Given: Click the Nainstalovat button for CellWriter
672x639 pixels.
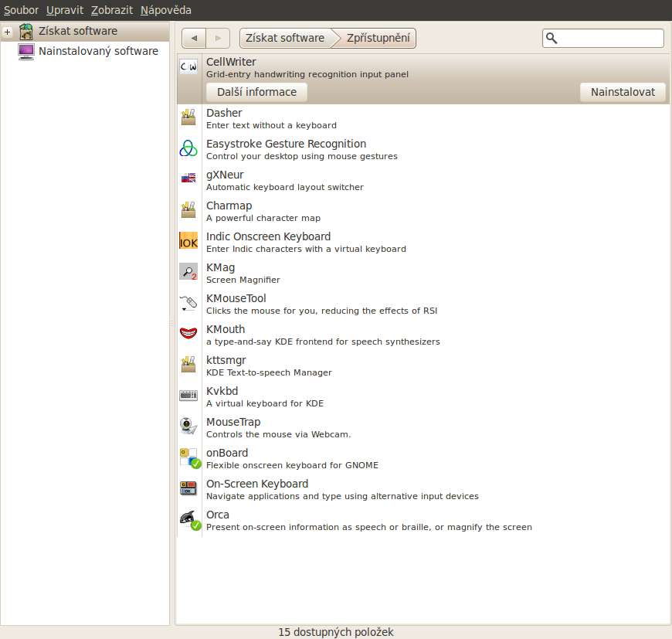Looking at the screenshot, I should [x=623, y=92].
